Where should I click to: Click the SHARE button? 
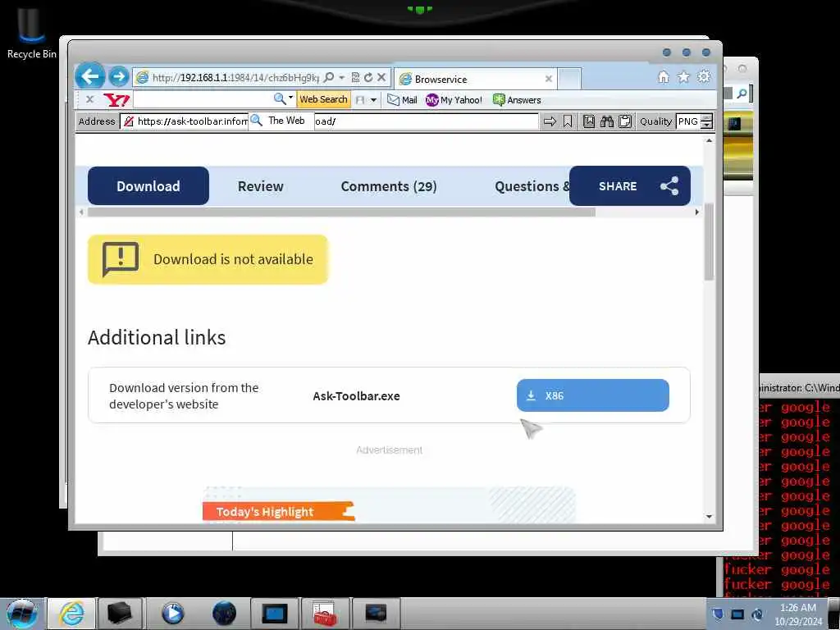629,186
